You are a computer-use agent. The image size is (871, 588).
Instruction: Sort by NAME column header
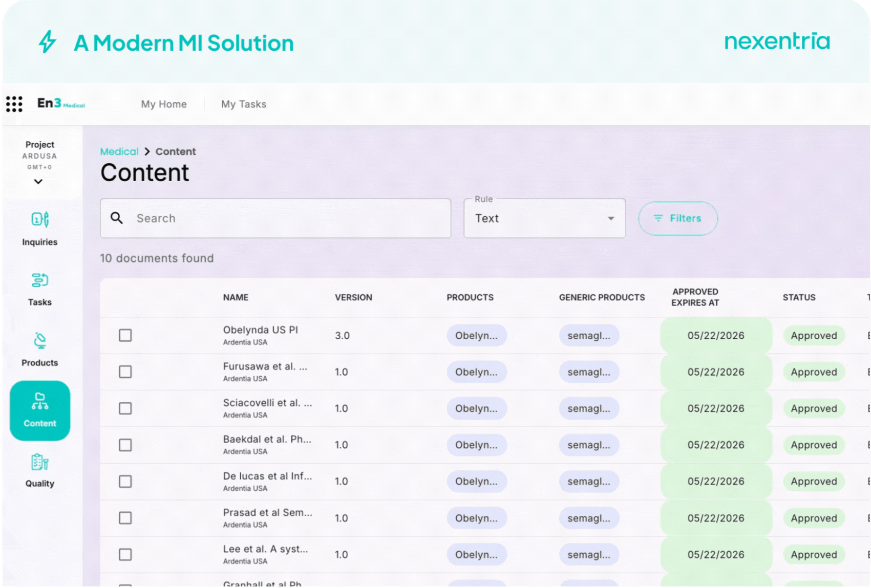[236, 297]
